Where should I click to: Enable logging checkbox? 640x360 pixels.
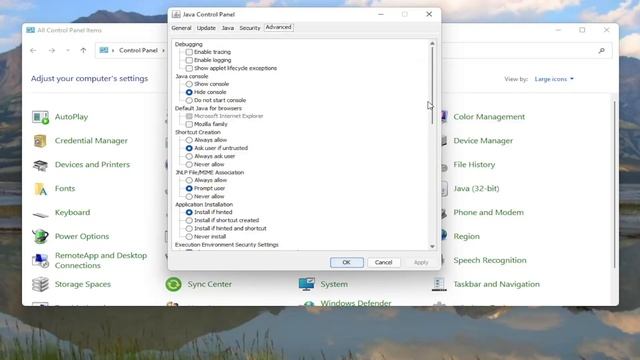(189, 60)
